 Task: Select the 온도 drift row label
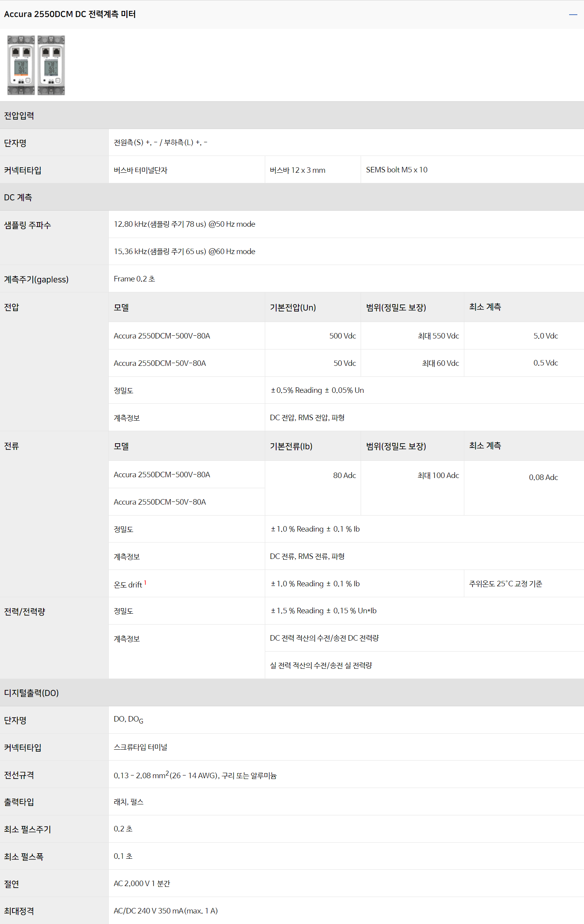(130, 584)
